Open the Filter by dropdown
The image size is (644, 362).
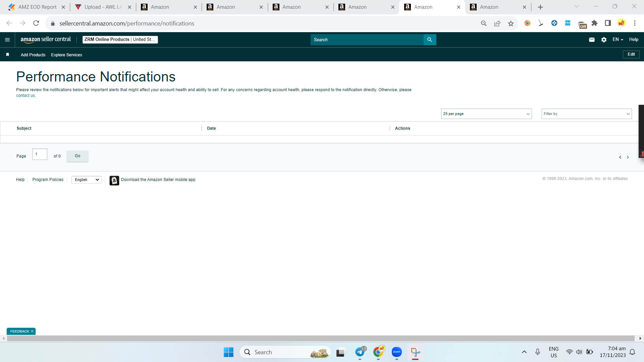tap(587, 114)
